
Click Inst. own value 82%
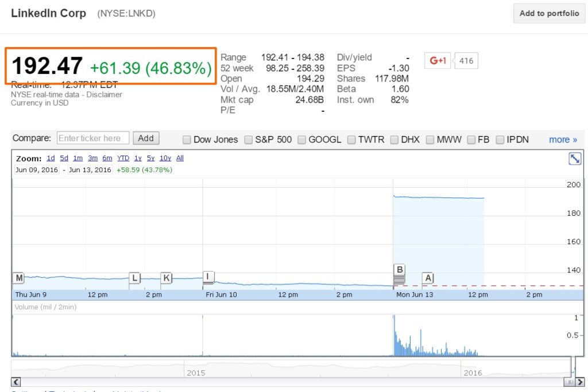tap(400, 100)
